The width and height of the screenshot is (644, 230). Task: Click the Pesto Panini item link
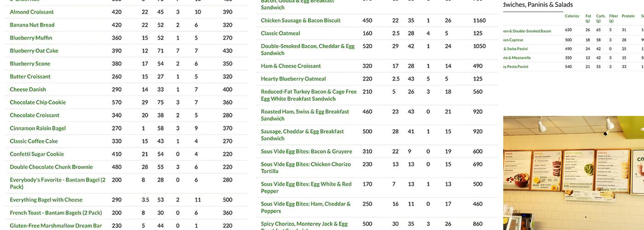coord(516,67)
